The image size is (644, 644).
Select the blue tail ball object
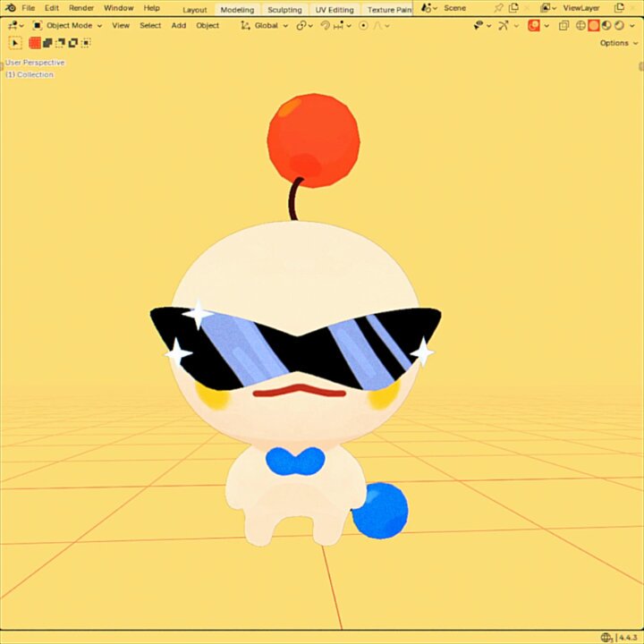tap(380, 511)
